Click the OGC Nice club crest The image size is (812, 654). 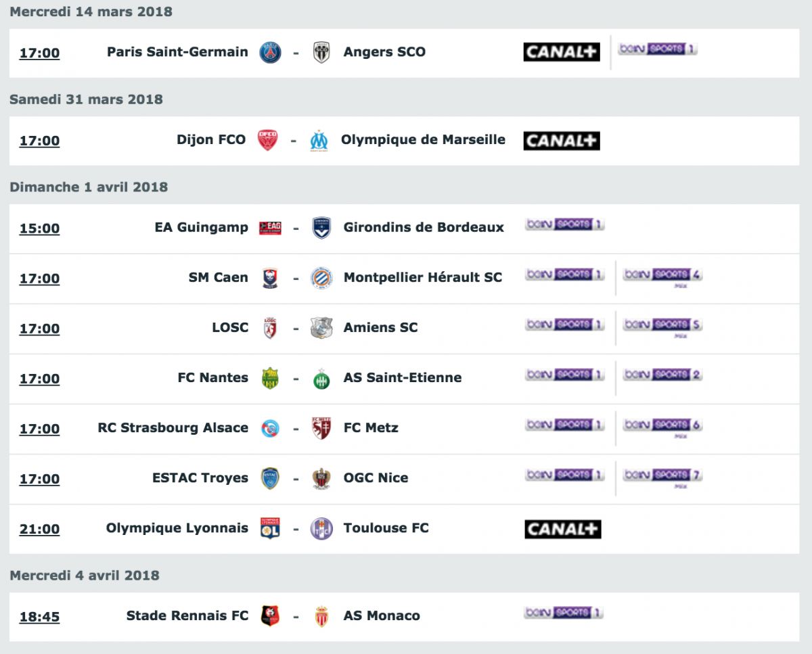coord(321,478)
